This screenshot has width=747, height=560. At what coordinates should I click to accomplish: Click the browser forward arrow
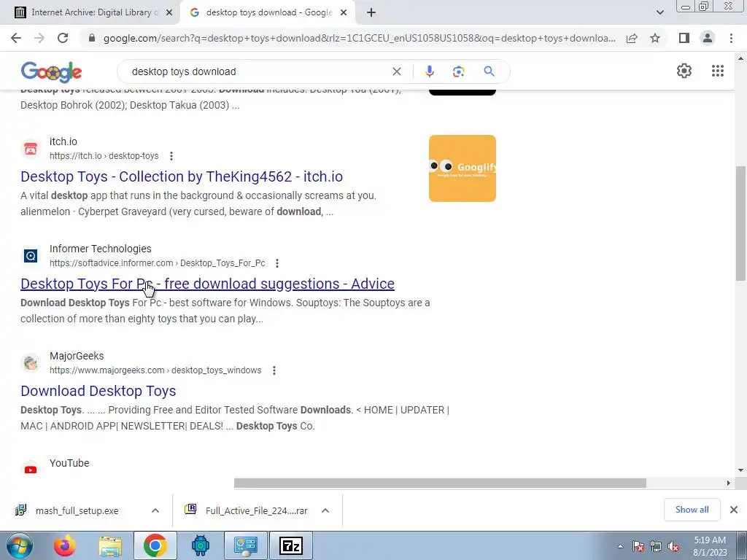(x=39, y=38)
